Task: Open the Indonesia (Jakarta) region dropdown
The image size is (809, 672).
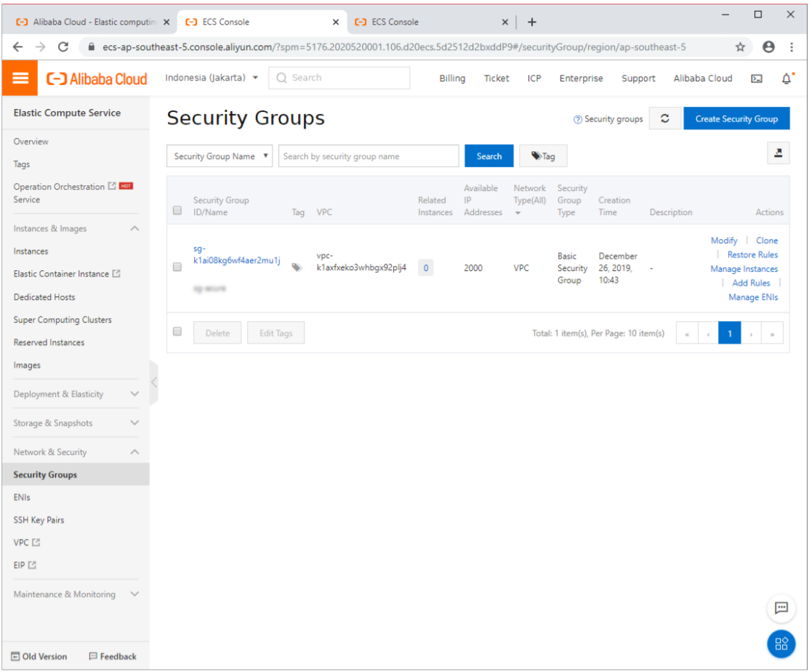Action: (212, 78)
